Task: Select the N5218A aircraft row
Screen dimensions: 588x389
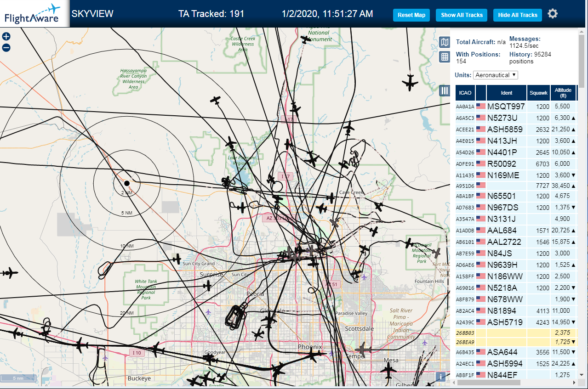Action: coord(516,288)
